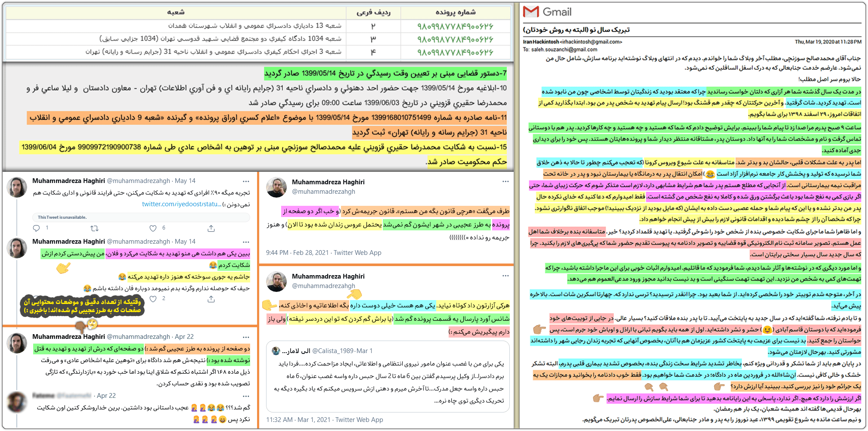Screen dimensions: 868x431
Task: Click the blurred user's profile picture
Action: [x=17, y=403]
